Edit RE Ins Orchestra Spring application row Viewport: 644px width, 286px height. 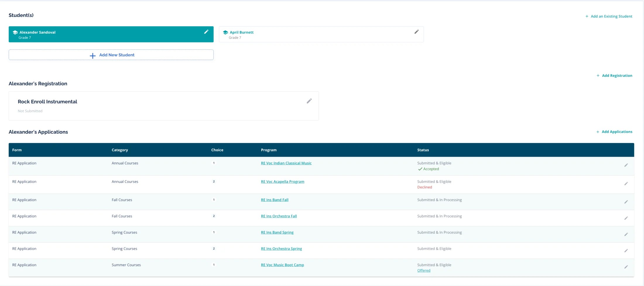click(x=626, y=251)
